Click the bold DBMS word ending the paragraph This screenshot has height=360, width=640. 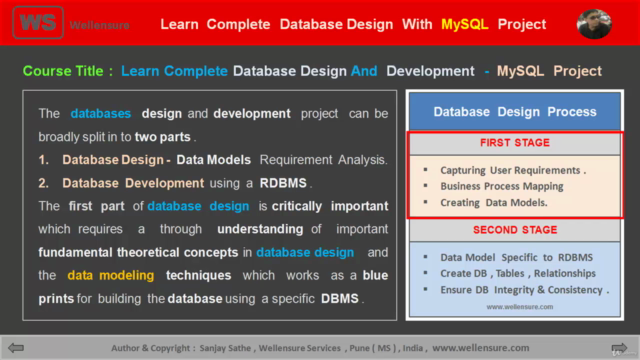340,298
